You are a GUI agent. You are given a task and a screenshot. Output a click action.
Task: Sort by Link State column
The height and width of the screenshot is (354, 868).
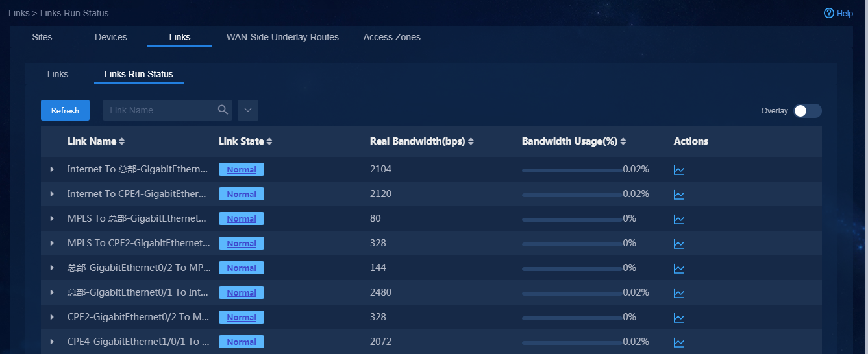(x=269, y=141)
